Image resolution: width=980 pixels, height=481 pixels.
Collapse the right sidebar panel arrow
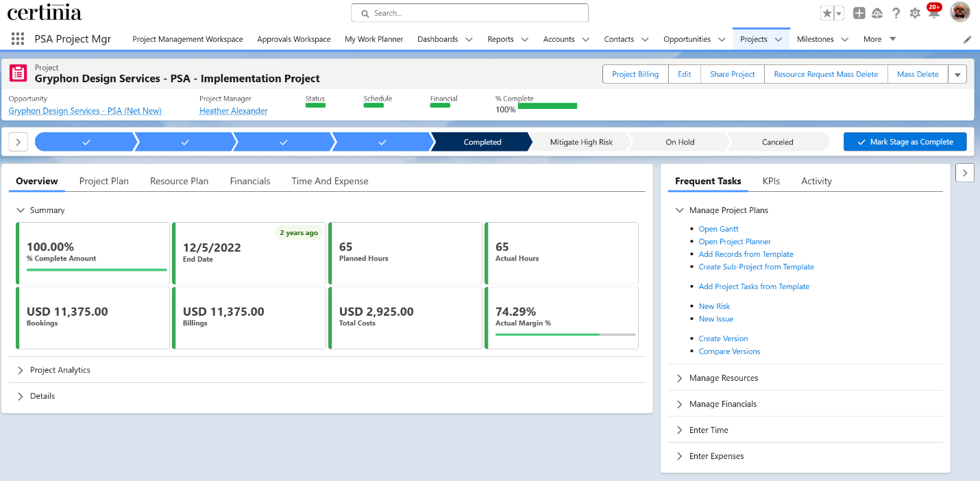click(965, 173)
